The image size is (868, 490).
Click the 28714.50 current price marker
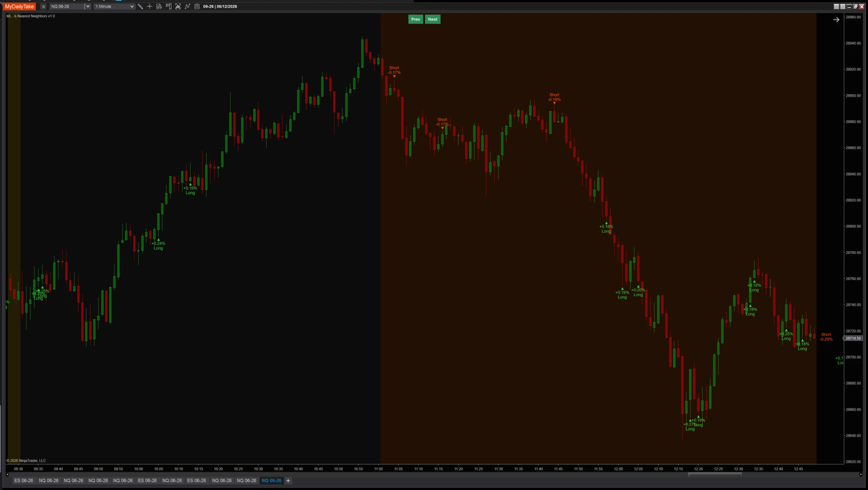(x=853, y=338)
